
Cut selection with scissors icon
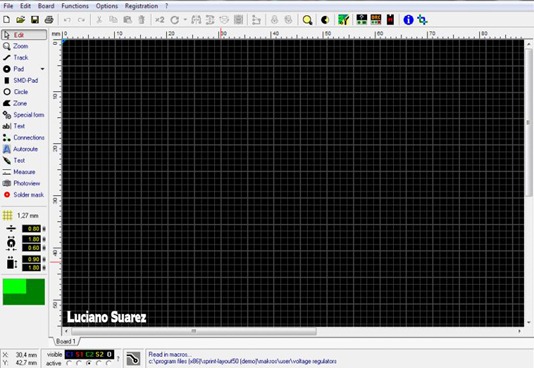(x=99, y=20)
